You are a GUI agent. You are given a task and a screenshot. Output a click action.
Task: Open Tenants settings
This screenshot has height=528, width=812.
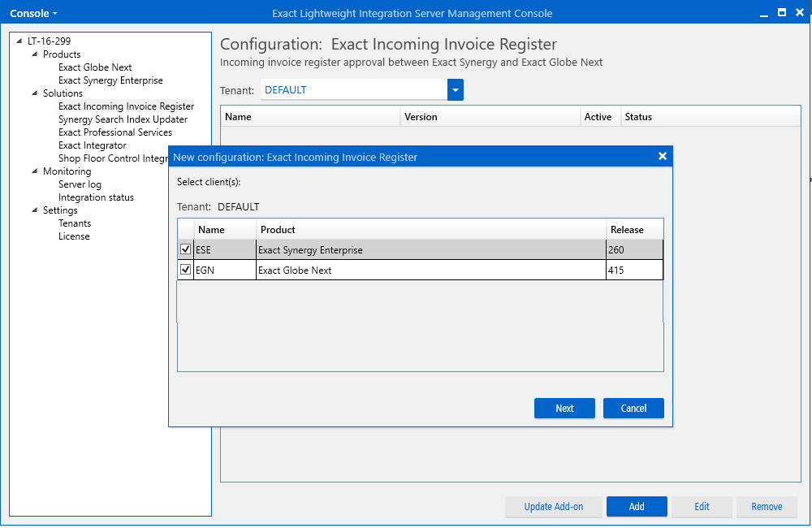[x=75, y=223]
